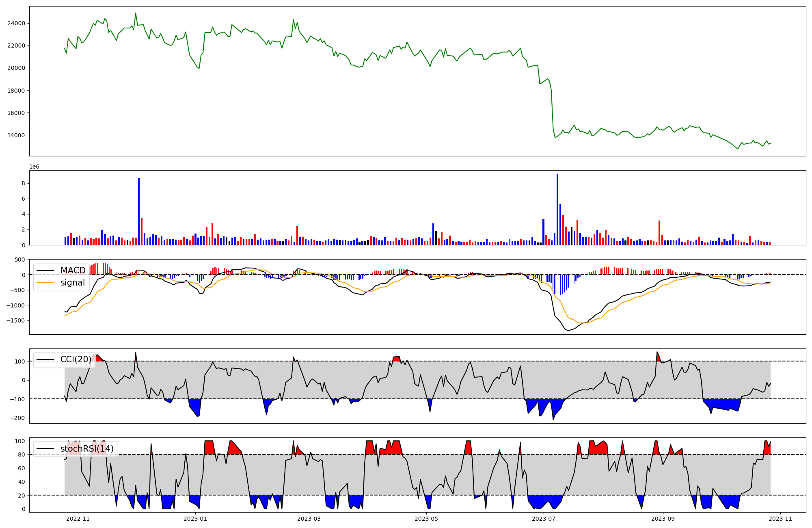Click the 80 stochRSI axis label
The width and height of the screenshot is (812, 528).
pos(21,455)
